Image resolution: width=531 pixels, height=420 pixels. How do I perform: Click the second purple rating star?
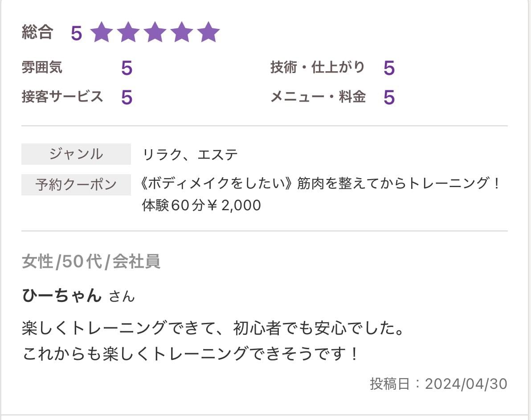128,33
